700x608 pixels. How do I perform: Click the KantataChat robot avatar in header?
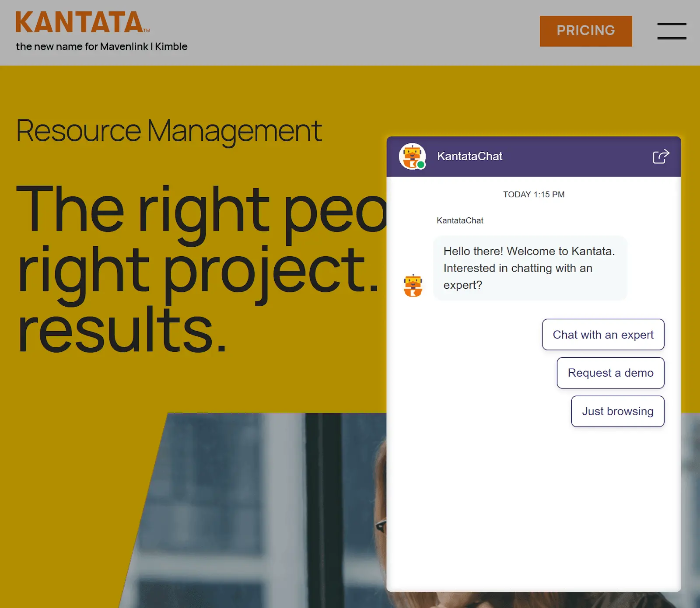[413, 156]
